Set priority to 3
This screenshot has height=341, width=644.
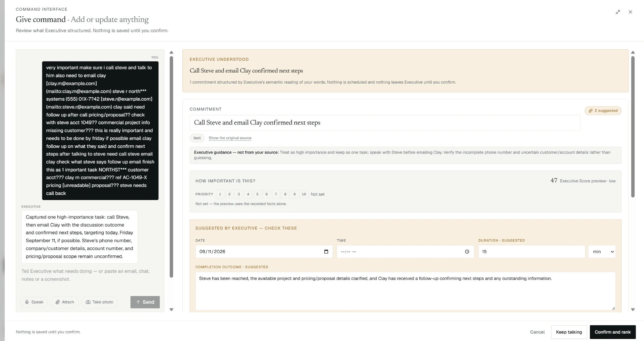point(239,194)
